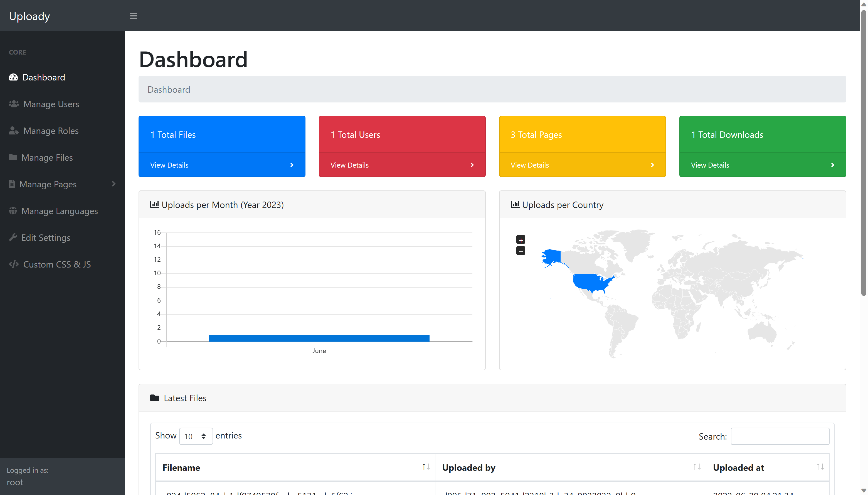This screenshot has height=495, width=868.
Task: Open View Details under Total Downloads
Action: [x=710, y=165]
